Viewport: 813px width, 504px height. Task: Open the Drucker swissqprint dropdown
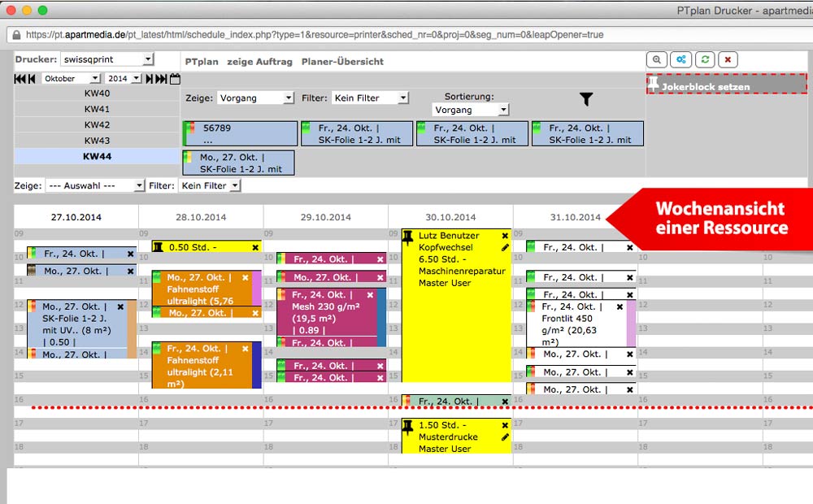pyautogui.click(x=107, y=59)
